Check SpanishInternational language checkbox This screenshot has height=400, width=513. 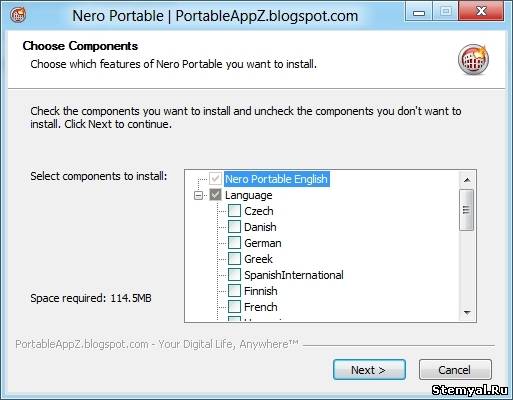pos(234,275)
